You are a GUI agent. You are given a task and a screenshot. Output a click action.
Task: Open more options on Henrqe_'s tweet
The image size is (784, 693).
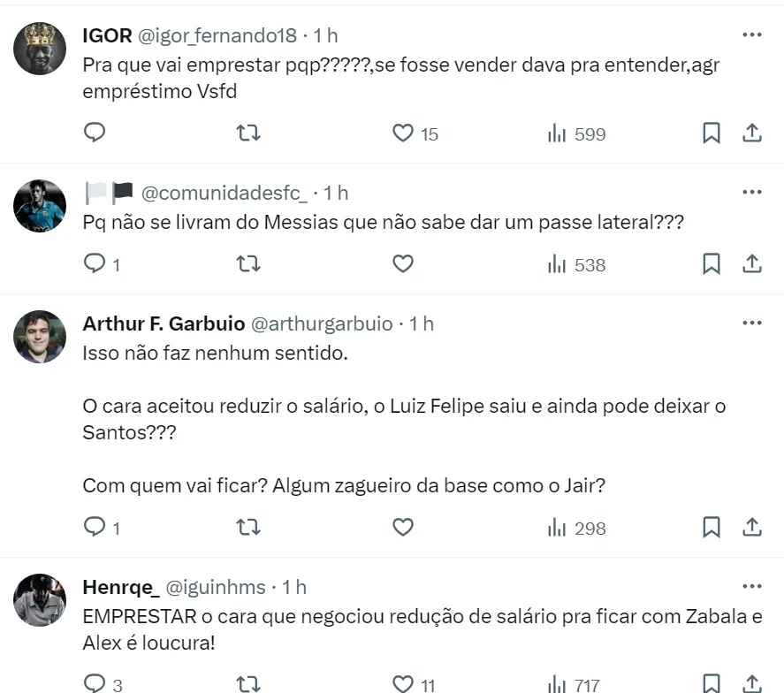coord(752,586)
